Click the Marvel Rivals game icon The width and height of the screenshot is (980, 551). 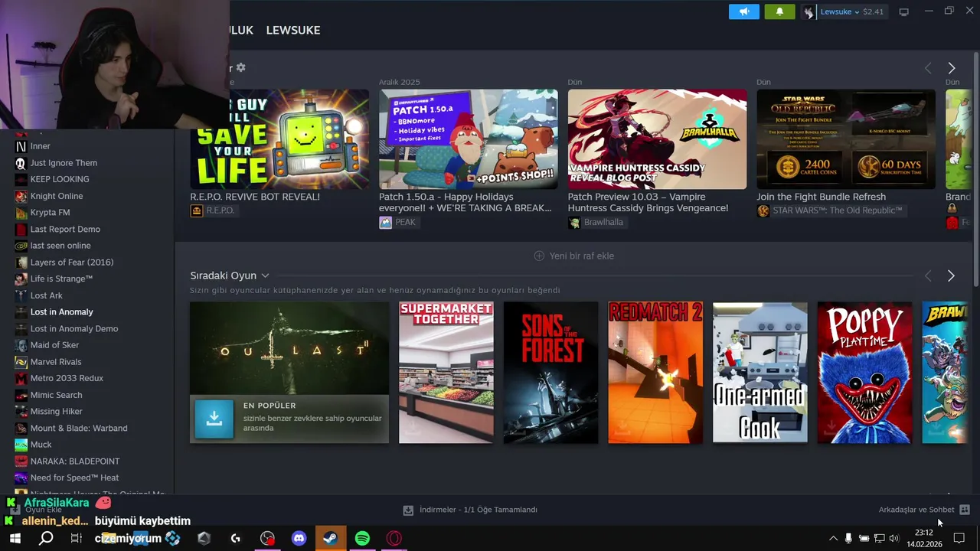(21, 362)
